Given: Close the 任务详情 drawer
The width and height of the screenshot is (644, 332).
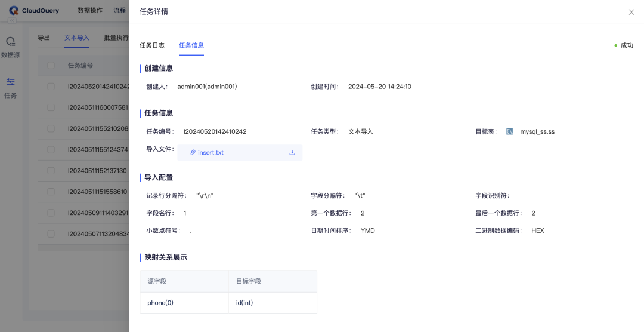Looking at the screenshot, I should click(631, 12).
